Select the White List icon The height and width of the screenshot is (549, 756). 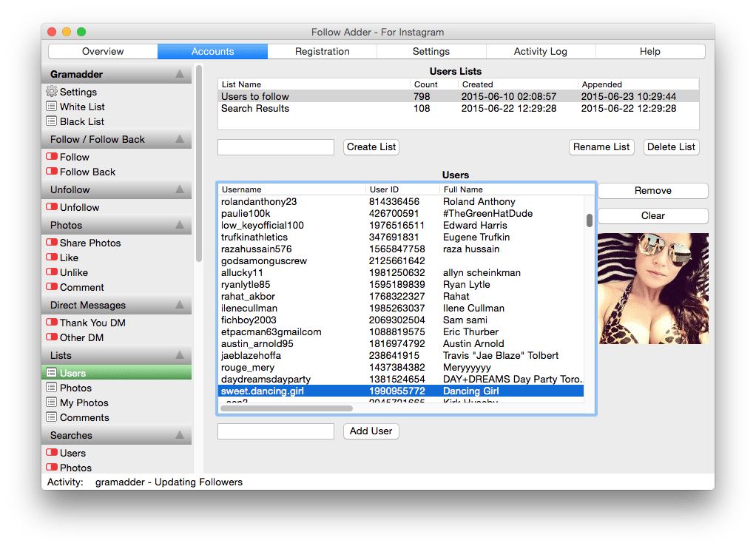(75, 107)
